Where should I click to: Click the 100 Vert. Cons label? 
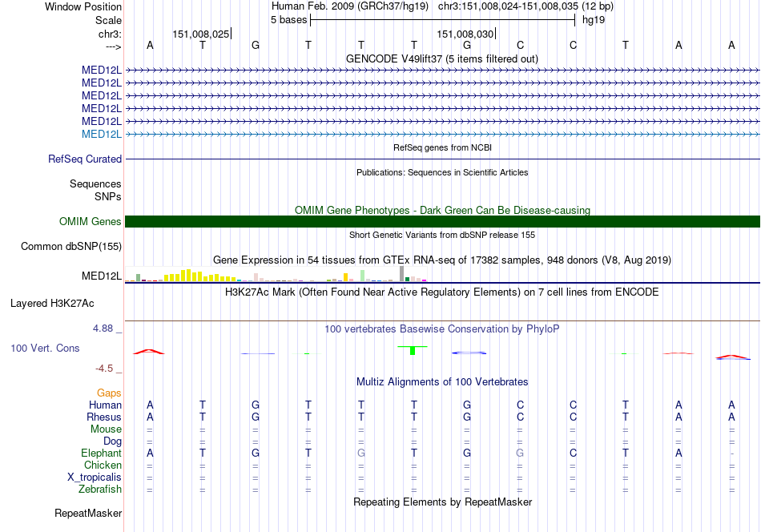[45, 348]
